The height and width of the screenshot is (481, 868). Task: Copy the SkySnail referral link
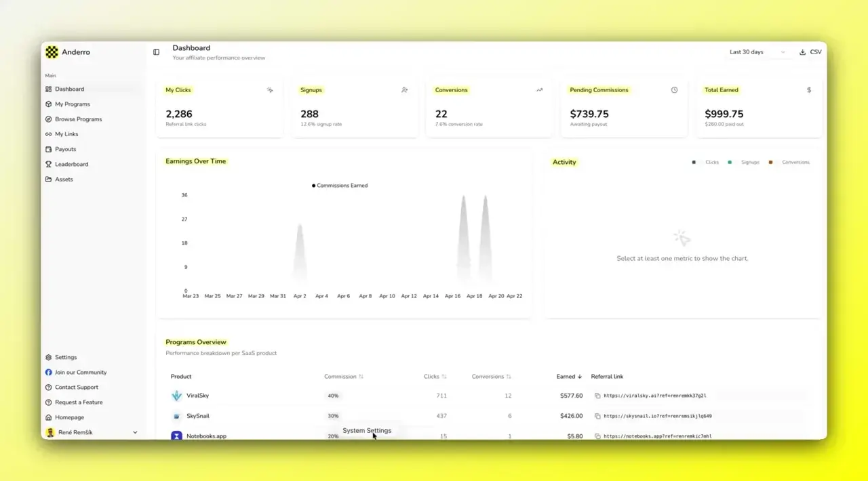[x=597, y=416]
